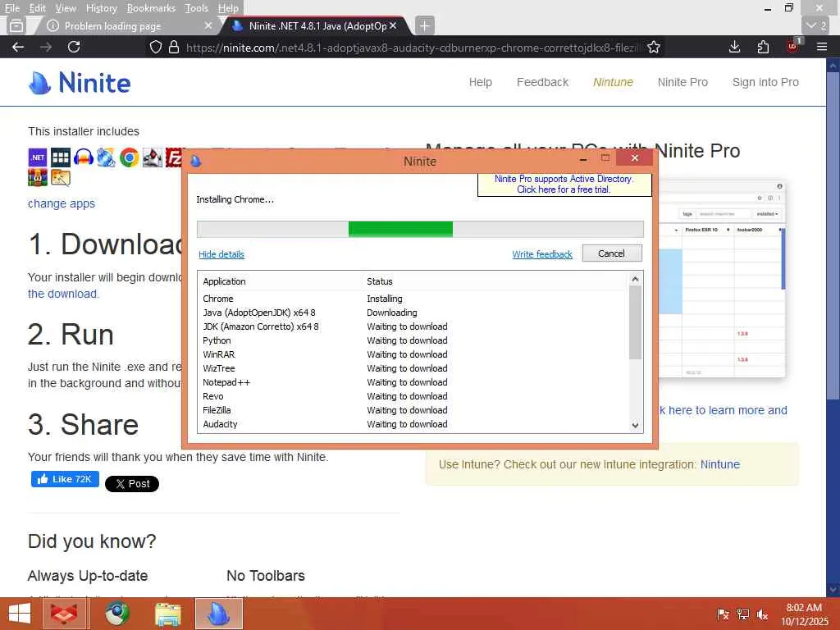Open the Nintune link in header

point(613,82)
